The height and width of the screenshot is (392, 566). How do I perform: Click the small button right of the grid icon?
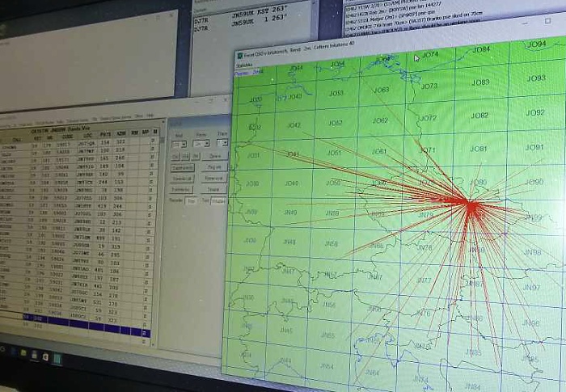196,156
